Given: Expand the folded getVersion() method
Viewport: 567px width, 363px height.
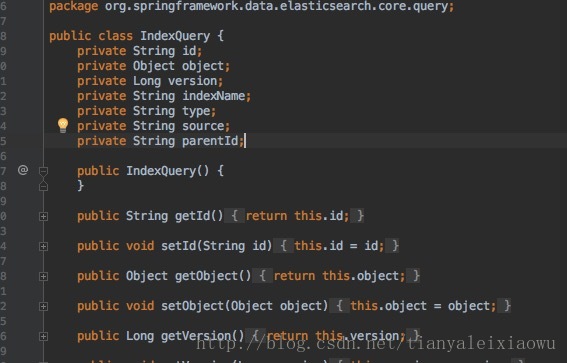Looking at the screenshot, I should pos(43,336).
